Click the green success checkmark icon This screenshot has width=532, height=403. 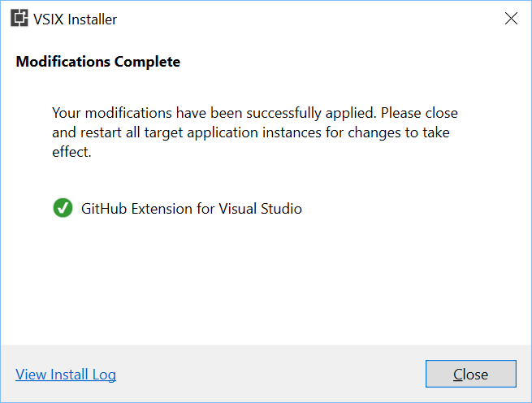click(63, 208)
